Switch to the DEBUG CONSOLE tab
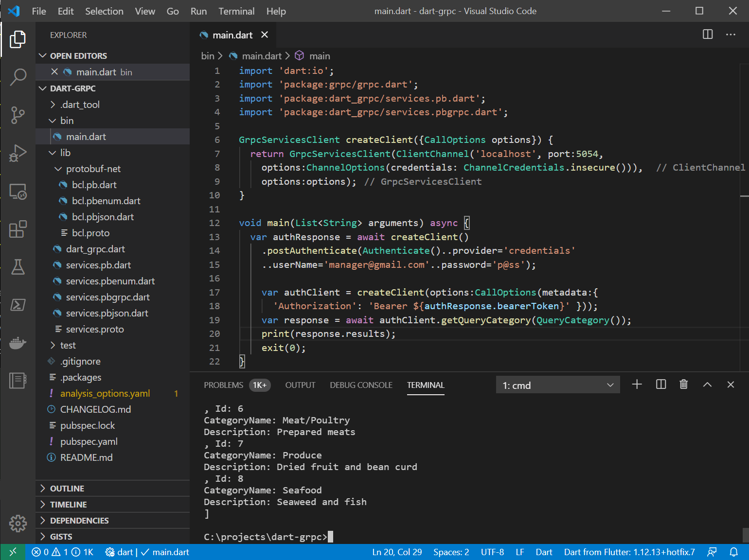 361,385
